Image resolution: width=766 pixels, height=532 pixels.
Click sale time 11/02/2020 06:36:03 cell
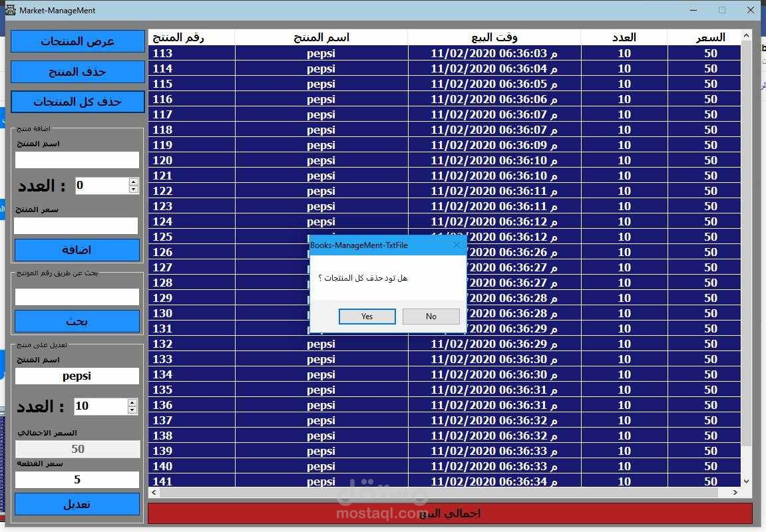(x=494, y=53)
